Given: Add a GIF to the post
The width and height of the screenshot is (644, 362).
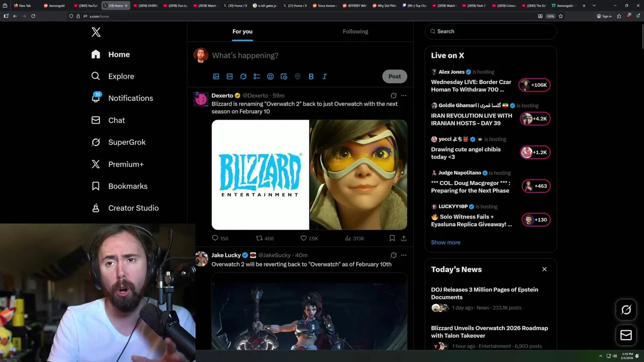Looking at the screenshot, I should (229, 76).
